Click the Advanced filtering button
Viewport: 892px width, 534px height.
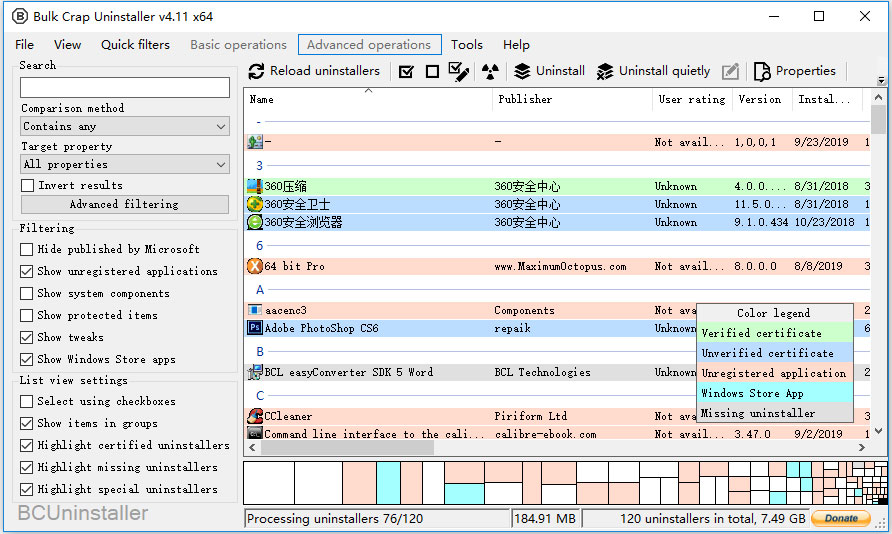125,204
